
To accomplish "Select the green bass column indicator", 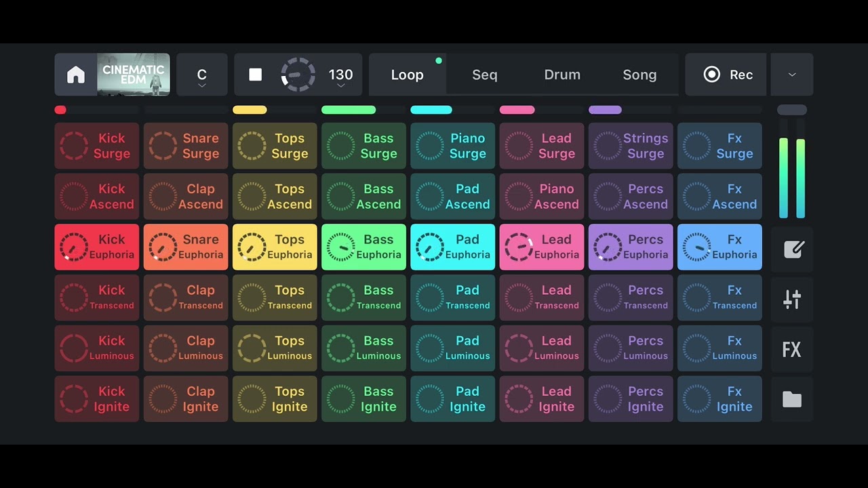I will tap(349, 110).
